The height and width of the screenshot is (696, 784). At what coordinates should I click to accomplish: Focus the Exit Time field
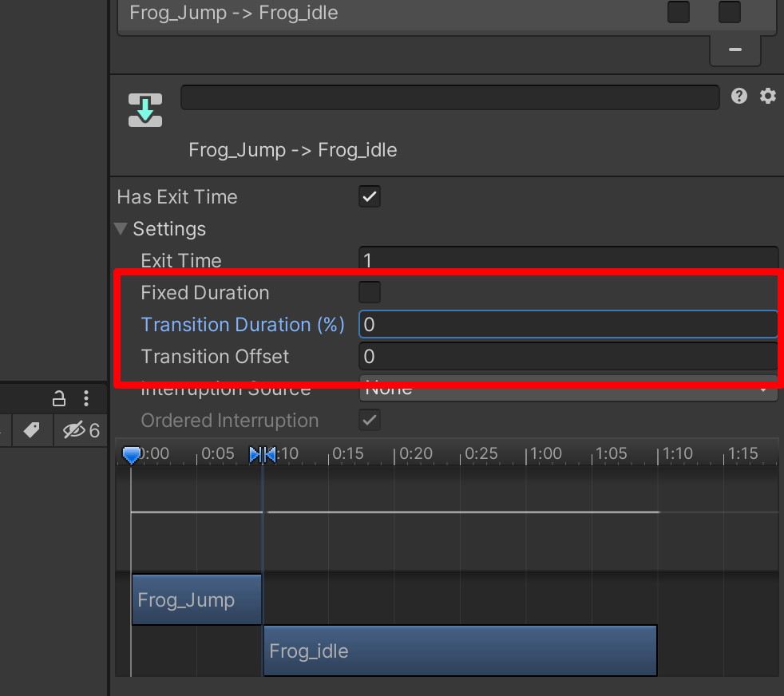568,259
